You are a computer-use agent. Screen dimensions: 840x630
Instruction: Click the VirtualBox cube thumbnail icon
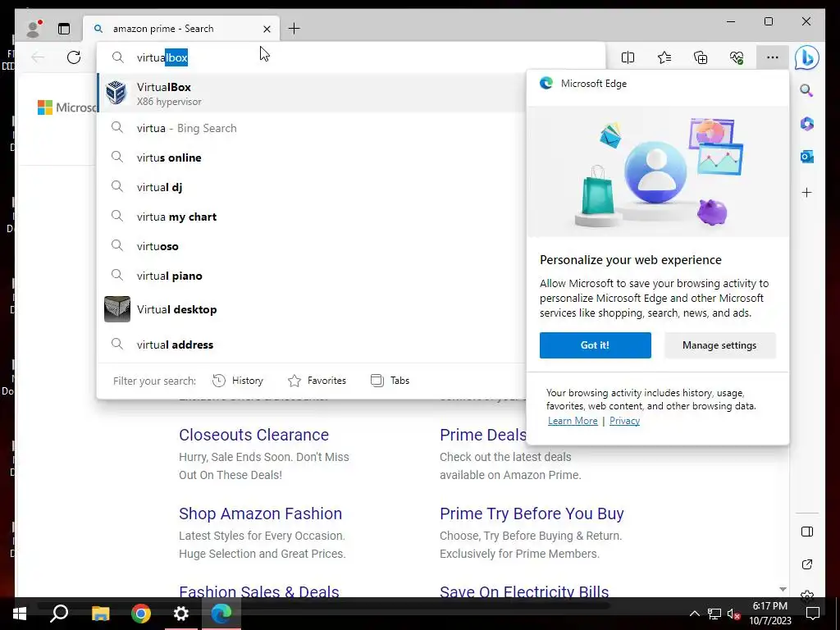coord(116,93)
